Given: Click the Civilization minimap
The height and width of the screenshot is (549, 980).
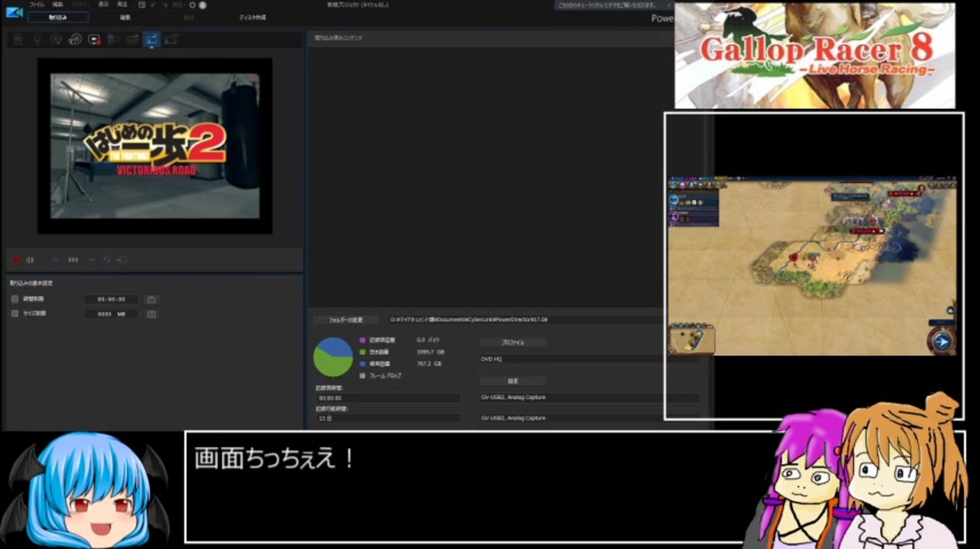Looking at the screenshot, I should pos(691,339).
